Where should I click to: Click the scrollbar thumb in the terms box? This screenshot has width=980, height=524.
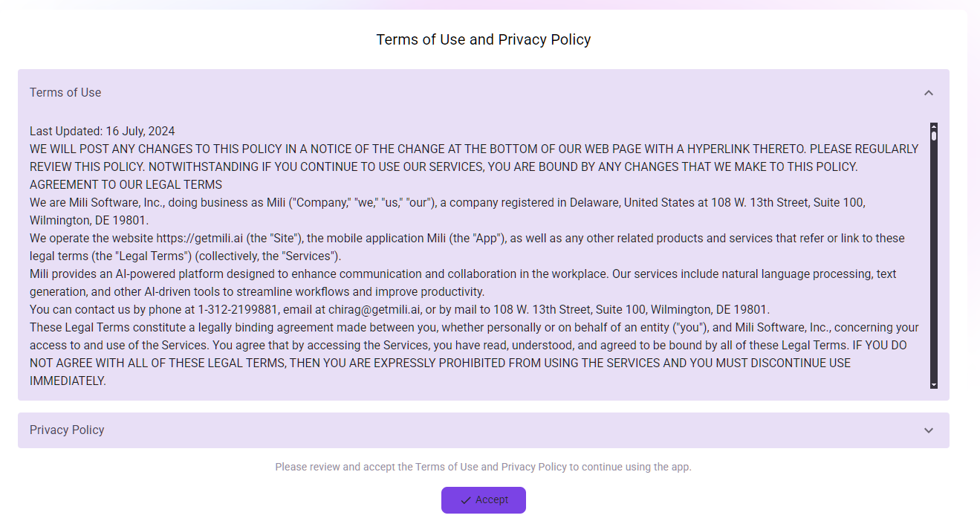tap(934, 136)
